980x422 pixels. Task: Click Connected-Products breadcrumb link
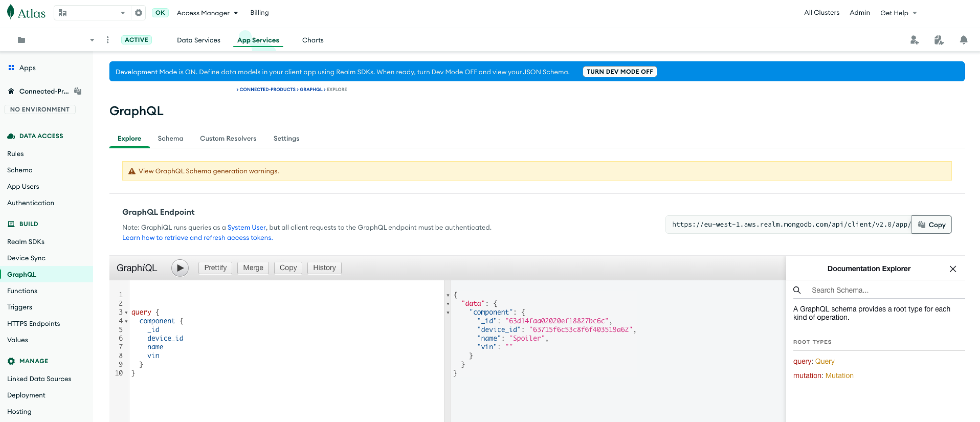click(x=267, y=89)
